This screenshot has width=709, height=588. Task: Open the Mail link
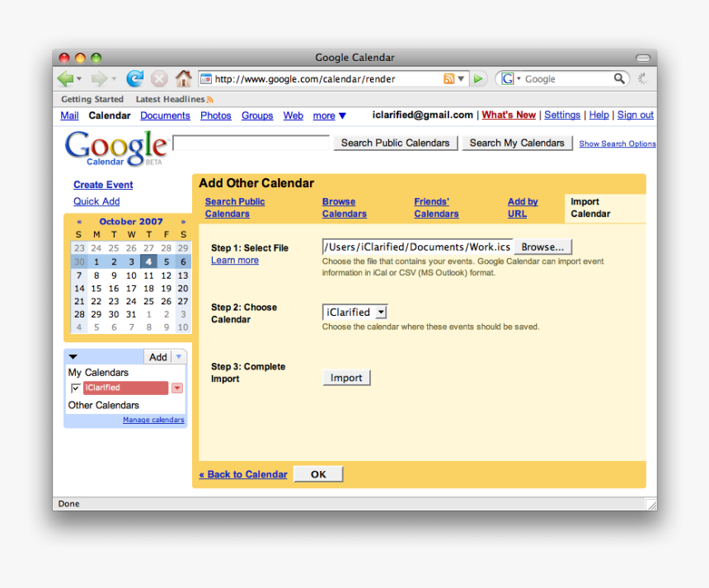69,115
